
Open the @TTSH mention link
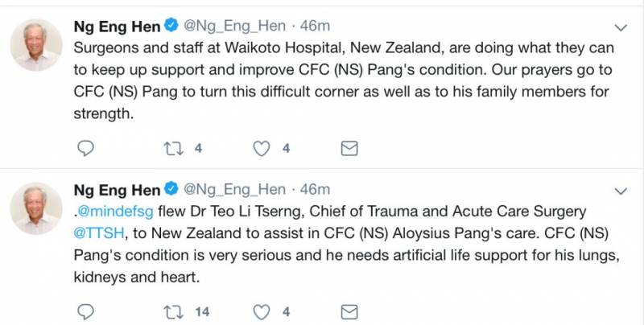tap(97, 232)
